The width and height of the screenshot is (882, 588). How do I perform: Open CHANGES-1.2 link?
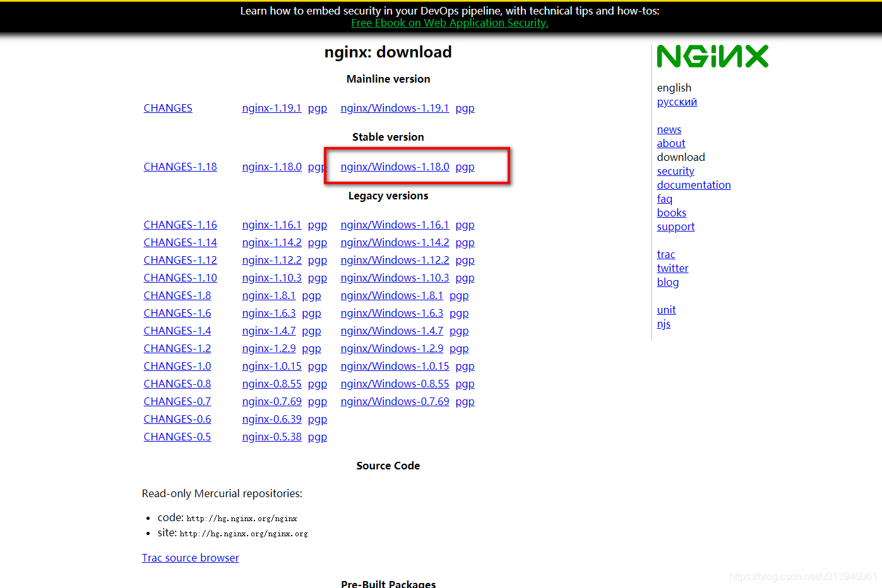click(x=177, y=348)
